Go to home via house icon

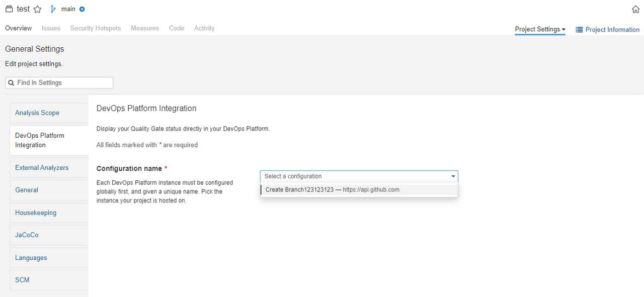click(635, 9)
